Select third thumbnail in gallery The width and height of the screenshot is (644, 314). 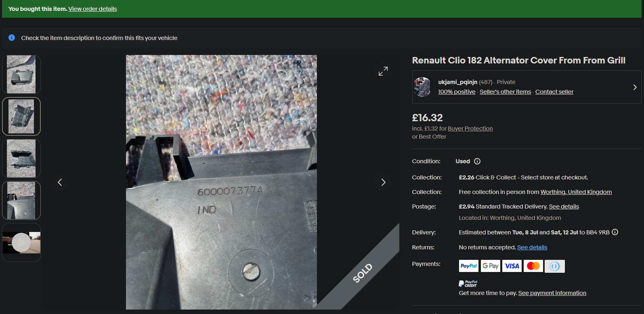(x=21, y=158)
